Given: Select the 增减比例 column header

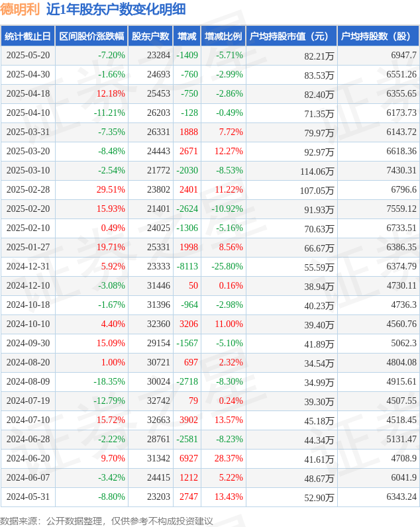Looking at the screenshot, I should coord(223,36).
